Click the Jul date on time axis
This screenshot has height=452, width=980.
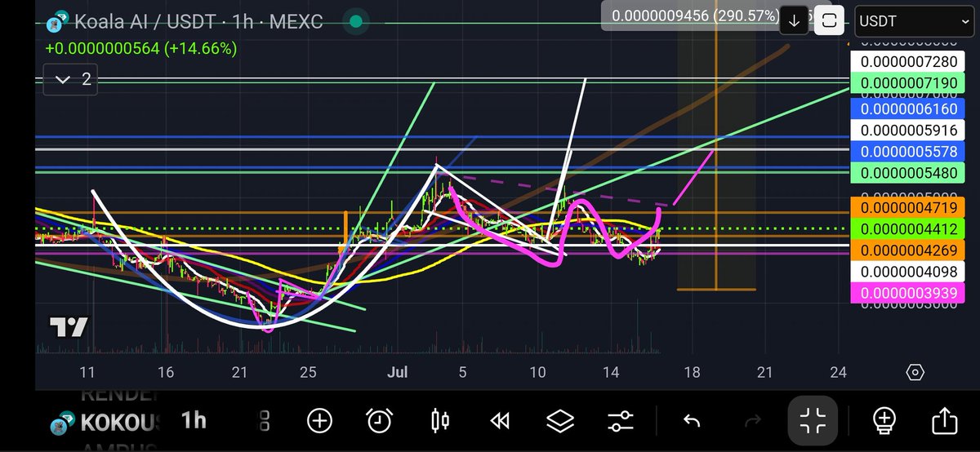click(397, 372)
